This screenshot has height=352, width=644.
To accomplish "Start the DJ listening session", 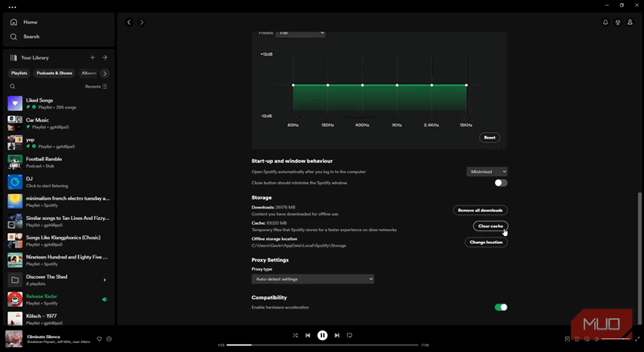I will click(59, 182).
